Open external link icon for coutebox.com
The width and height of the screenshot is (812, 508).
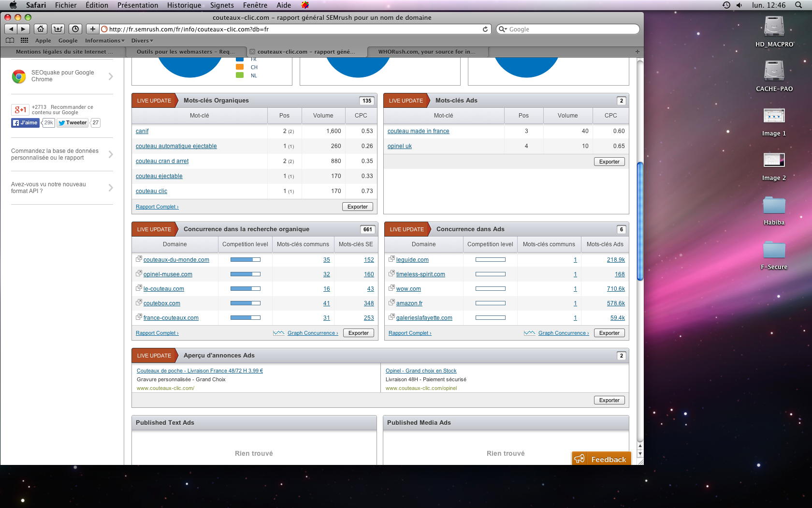coord(139,302)
